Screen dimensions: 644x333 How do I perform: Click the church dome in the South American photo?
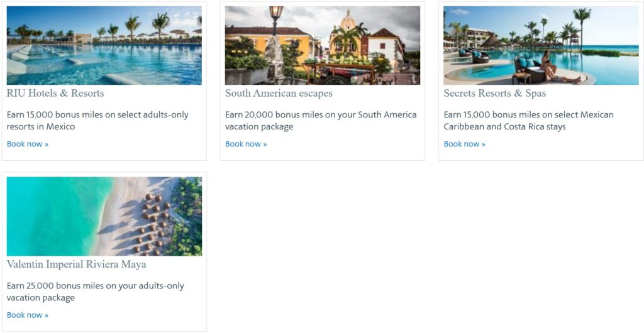pyautogui.click(x=348, y=21)
